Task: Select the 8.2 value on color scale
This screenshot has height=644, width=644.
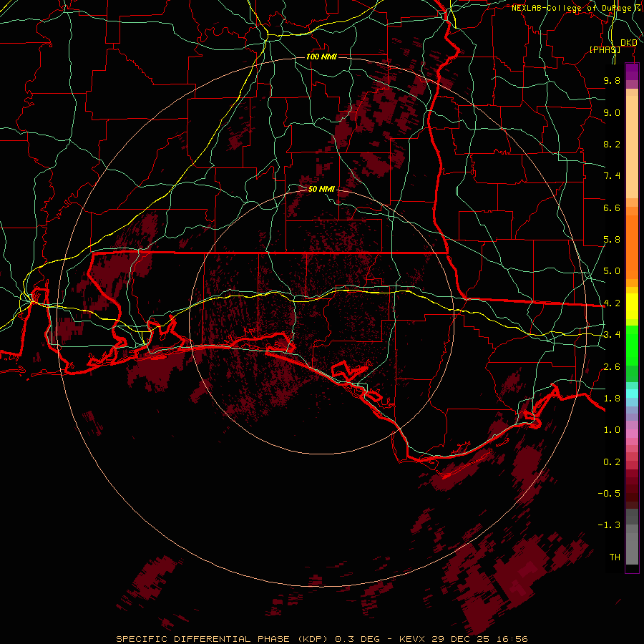Action: click(x=612, y=144)
